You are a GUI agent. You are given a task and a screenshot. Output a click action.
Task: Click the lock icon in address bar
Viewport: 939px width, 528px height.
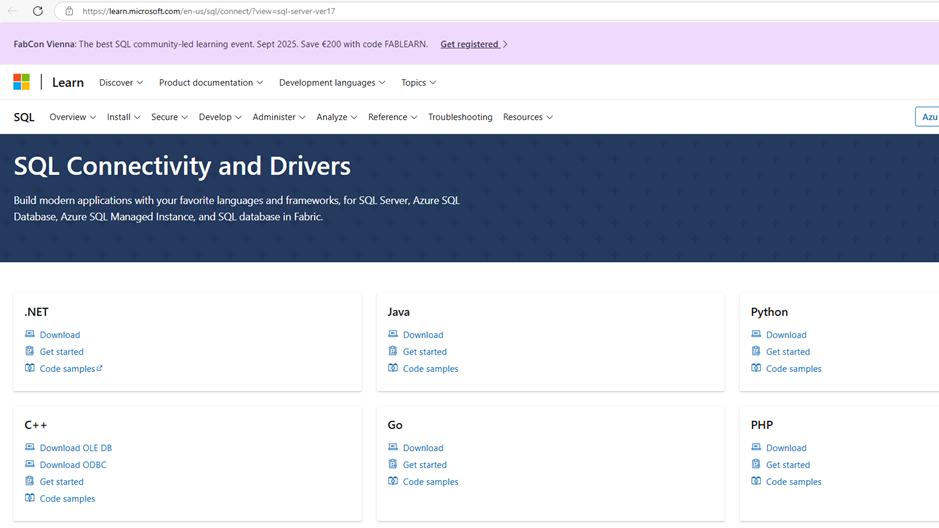click(x=69, y=11)
